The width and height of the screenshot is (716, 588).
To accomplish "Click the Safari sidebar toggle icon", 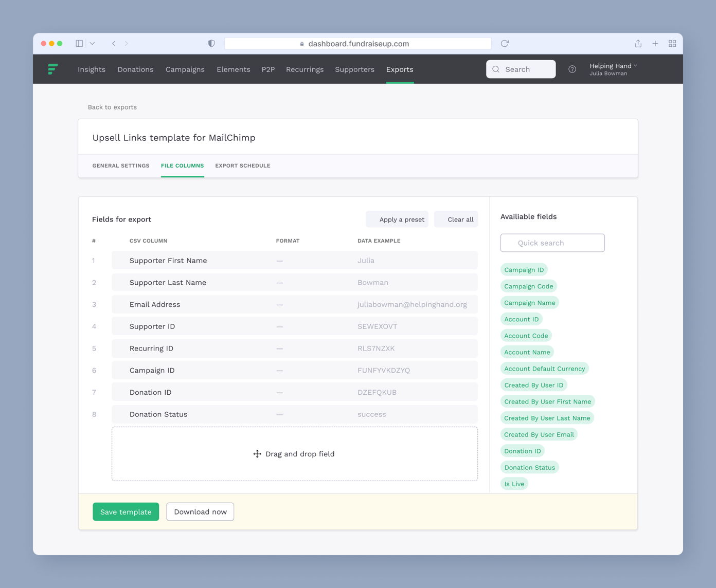I will click(79, 44).
